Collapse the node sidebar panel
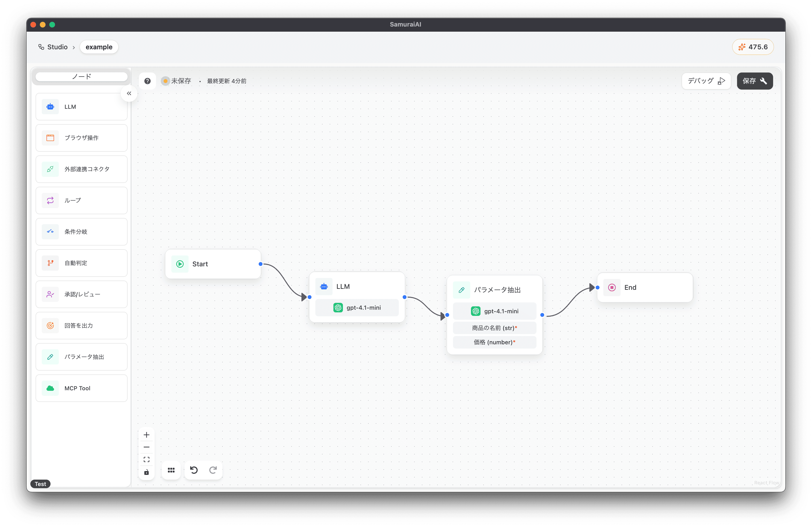Screen dimensions: 812x527 [129, 93]
